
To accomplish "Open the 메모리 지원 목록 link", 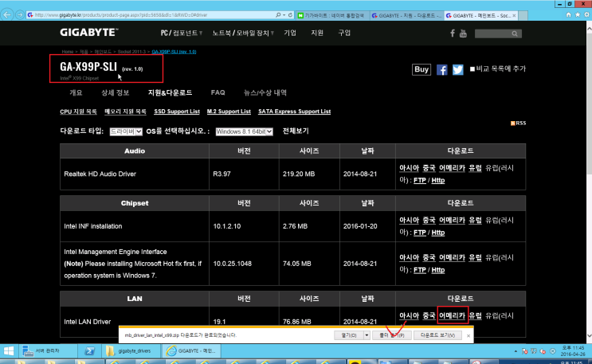I will tap(125, 112).
